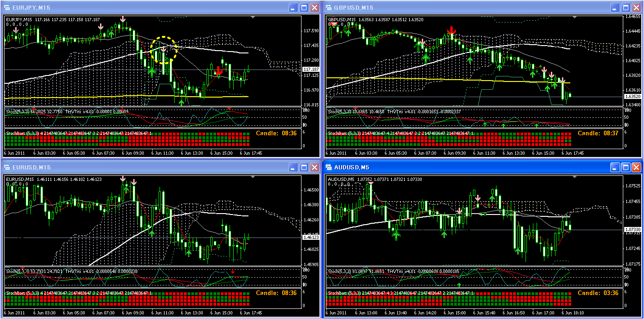Maximize the EURJPY,M15 chart window

pos(304,7)
